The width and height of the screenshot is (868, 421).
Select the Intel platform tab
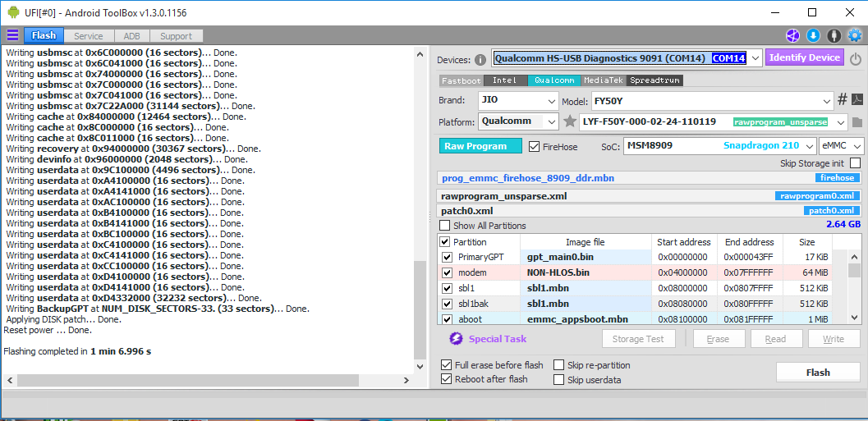click(x=505, y=80)
